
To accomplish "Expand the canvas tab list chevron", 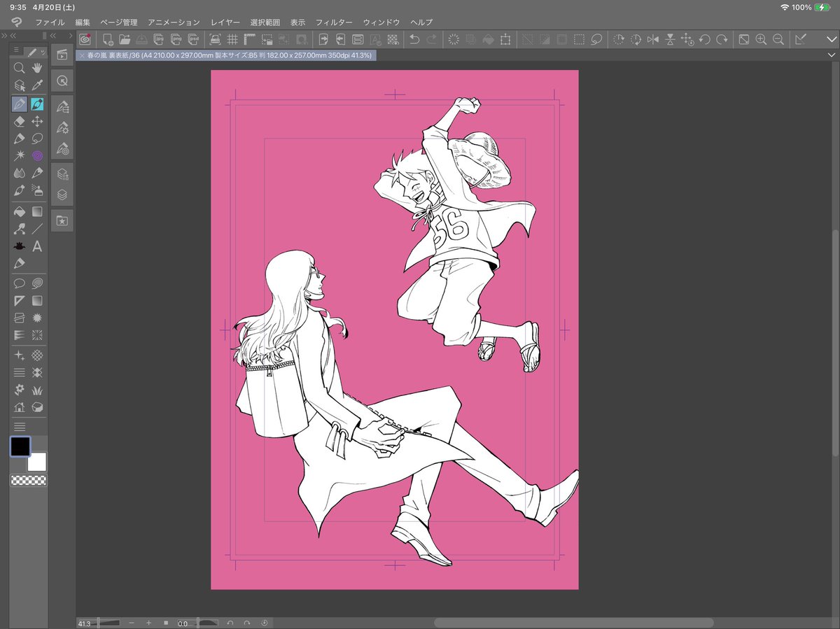I will (x=831, y=55).
